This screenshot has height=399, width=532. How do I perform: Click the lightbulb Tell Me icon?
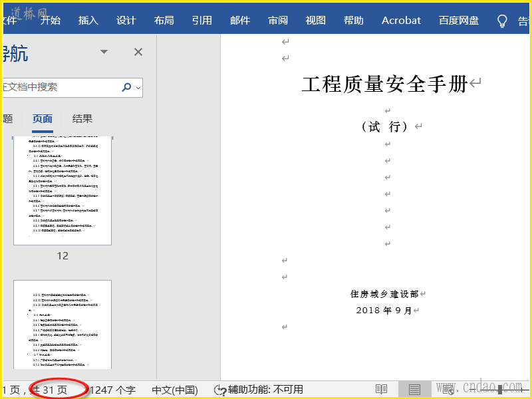click(502, 21)
